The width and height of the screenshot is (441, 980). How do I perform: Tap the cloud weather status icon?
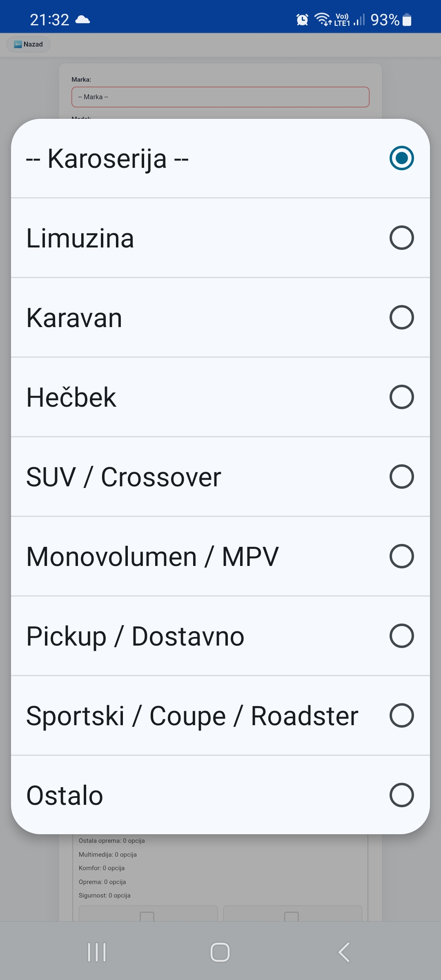82,20
